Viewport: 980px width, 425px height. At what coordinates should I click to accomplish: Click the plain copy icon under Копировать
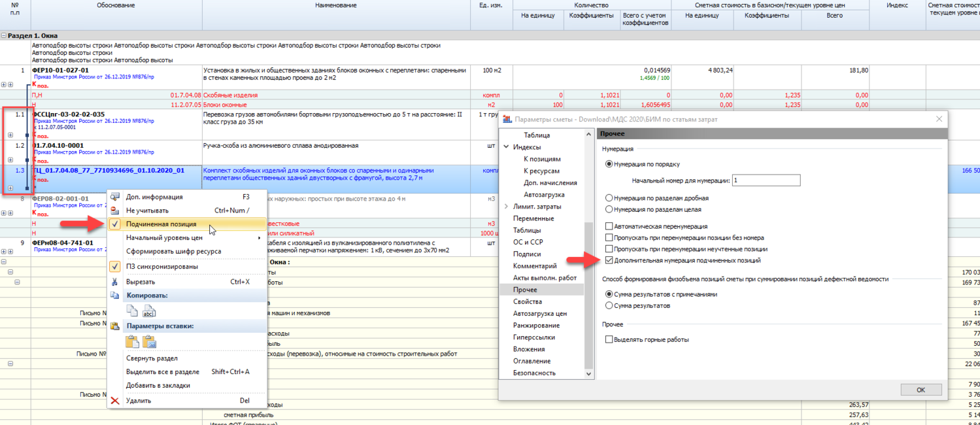(132, 311)
